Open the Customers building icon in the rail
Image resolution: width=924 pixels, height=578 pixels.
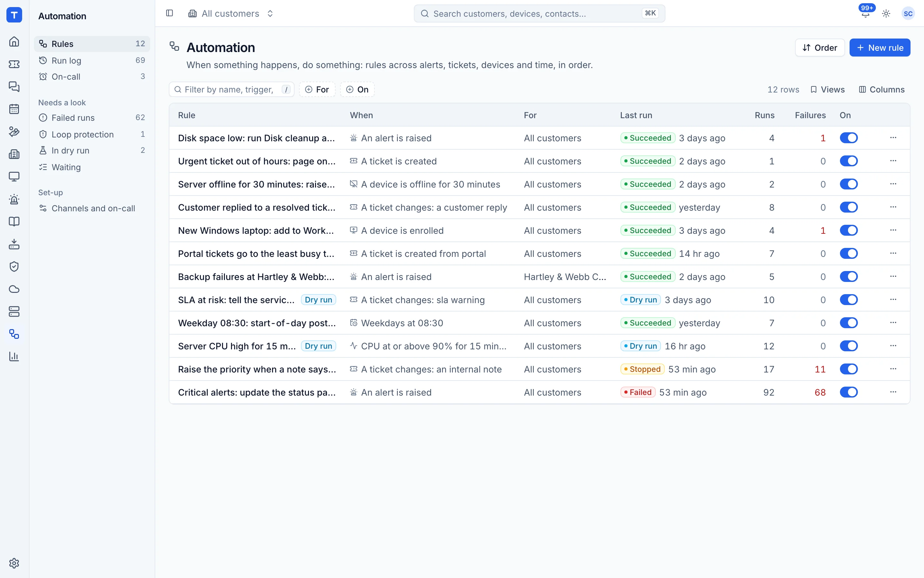pos(14,154)
